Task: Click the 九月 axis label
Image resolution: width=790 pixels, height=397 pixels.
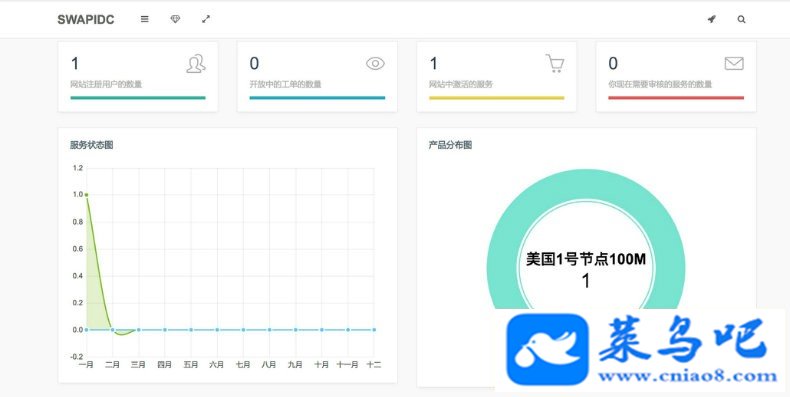Action: (x=296, y=364)
